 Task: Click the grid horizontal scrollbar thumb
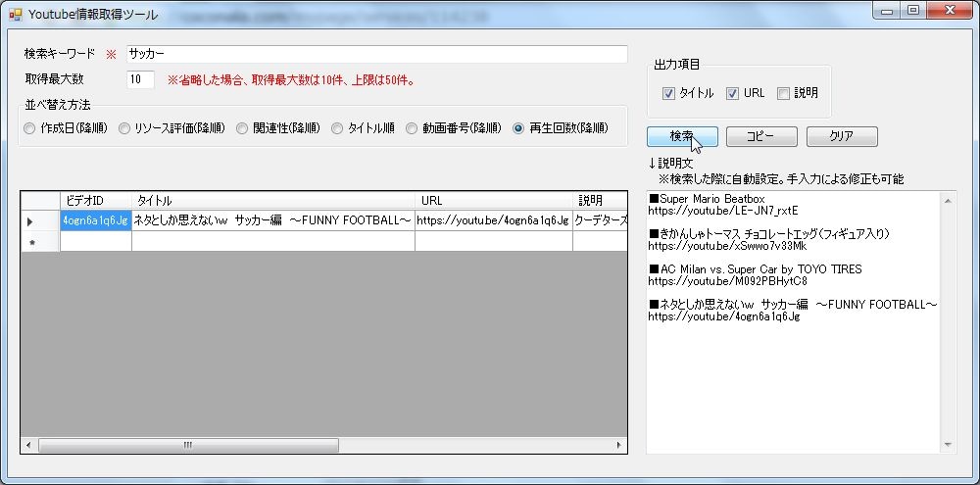[x=188, y=445]
